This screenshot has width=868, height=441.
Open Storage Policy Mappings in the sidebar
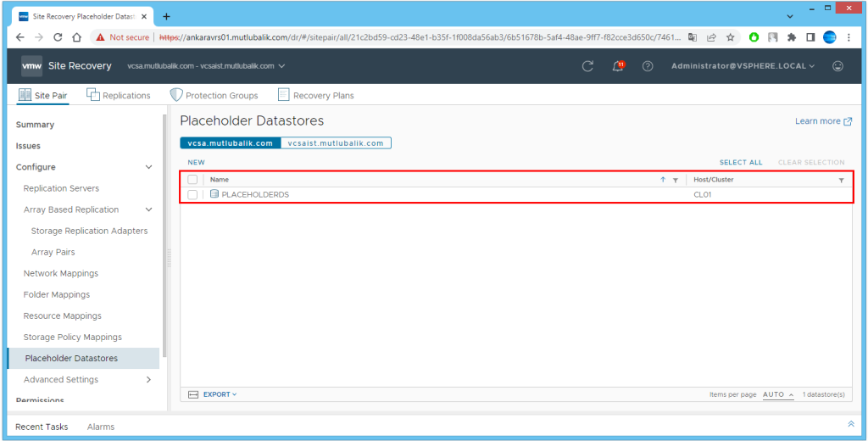coord(73,337)
